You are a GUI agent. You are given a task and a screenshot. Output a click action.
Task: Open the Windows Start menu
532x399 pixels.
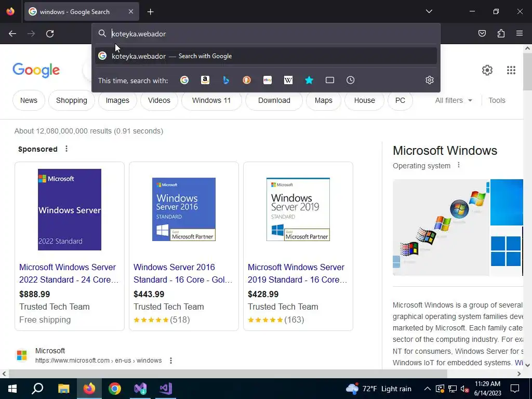click(x=12, y=389)
